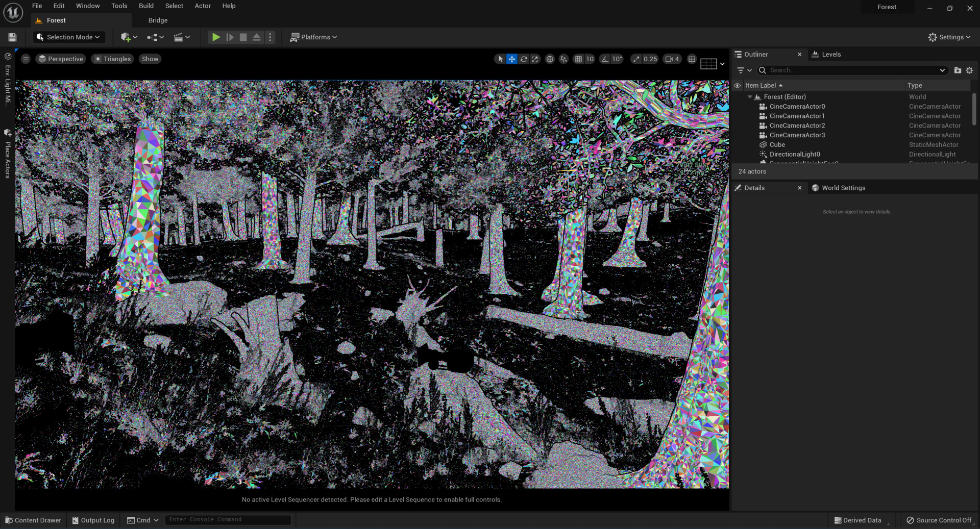
Task: Open the Build menu
Action: pyautogui.click(x=146, y=6)
